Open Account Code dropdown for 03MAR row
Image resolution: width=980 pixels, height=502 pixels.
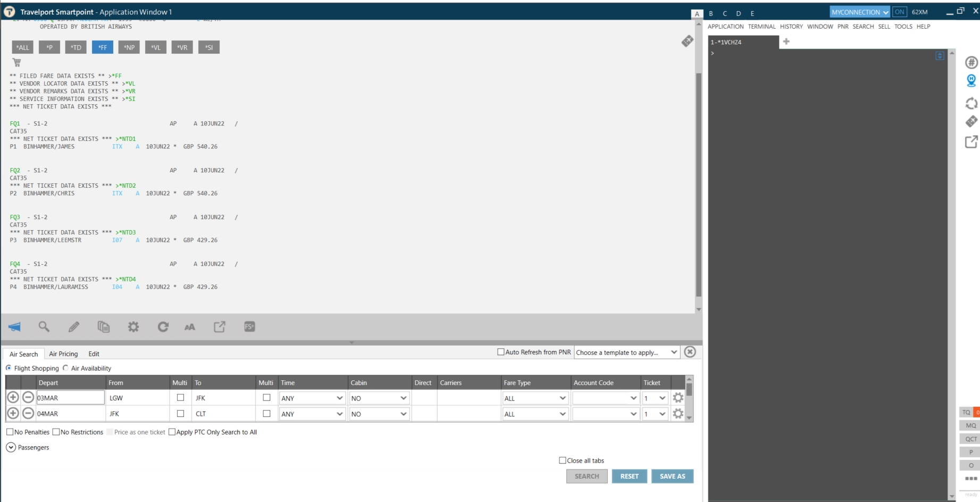click(606, 398)
